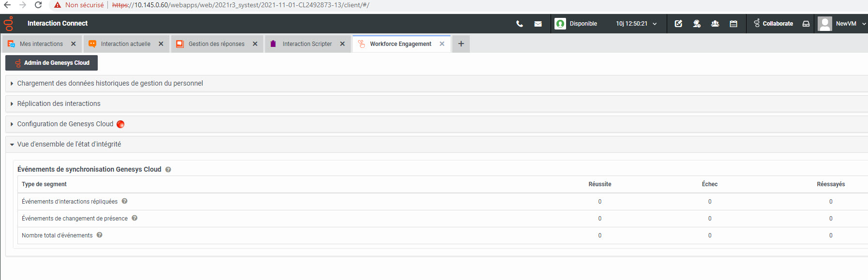Image resolution: width=868 pixels, height=280 pixels.
Task: Click help icon beside Événements de changement de présence
Action: (135, 218)
